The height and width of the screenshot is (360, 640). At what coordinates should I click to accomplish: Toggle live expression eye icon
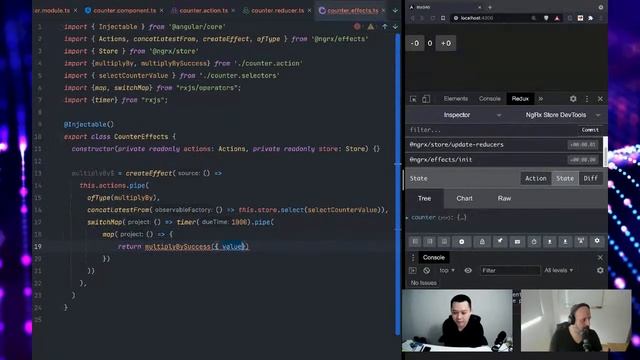[x=468, y=271]
